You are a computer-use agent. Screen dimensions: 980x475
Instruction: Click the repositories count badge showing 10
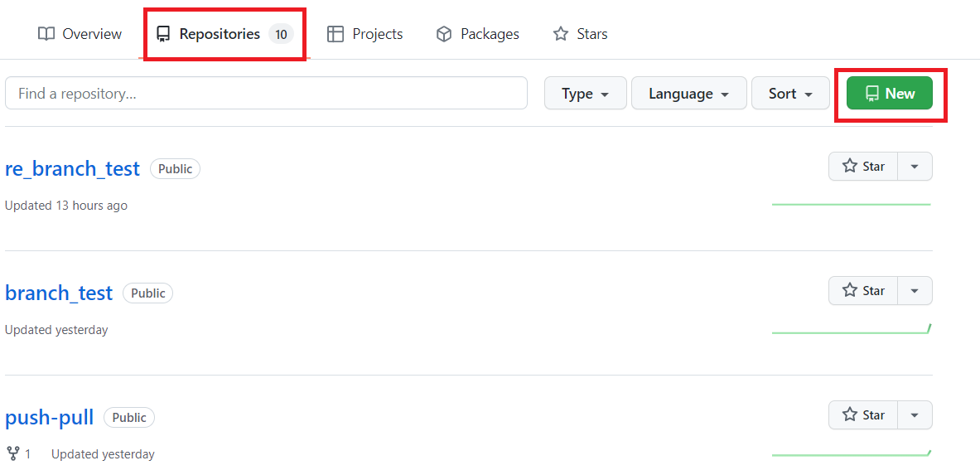coord(282,35)
